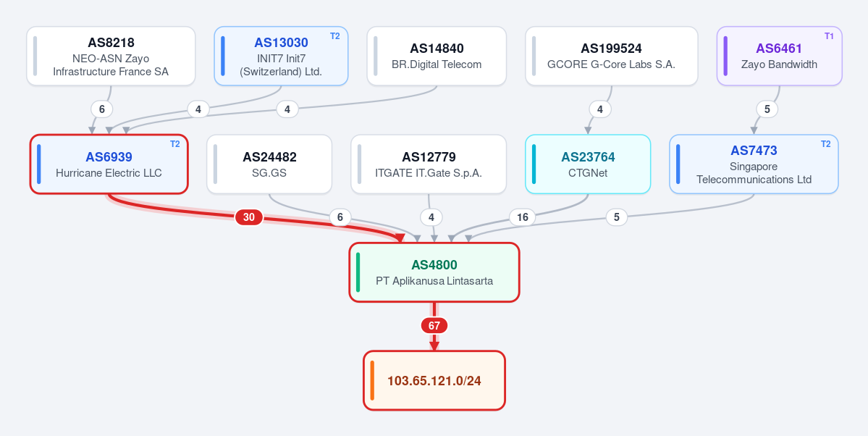
Task: Click the T2 badge on AS6939
Action: tap(175, 144)
